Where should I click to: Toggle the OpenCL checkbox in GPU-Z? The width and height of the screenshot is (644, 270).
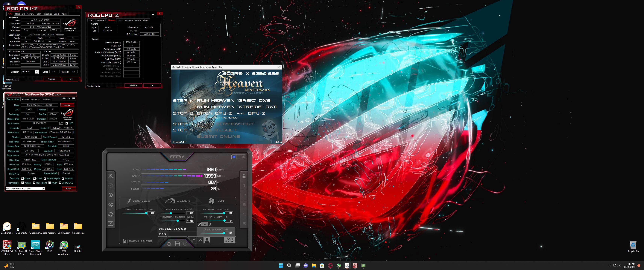(x=22, y=178)
